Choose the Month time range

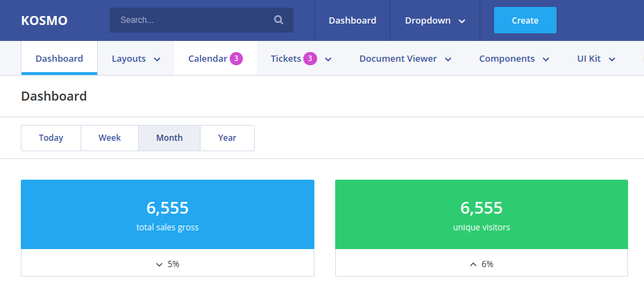click(x=169, y=138)
